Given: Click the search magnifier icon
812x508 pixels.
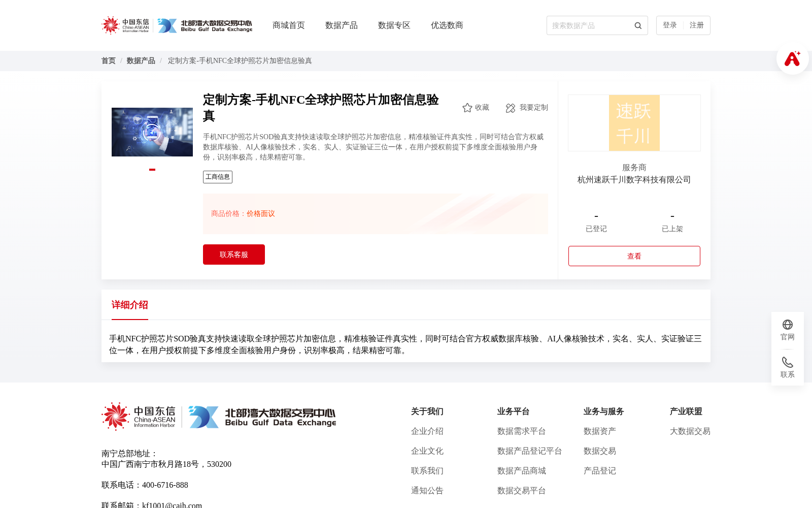Looking at the screenshot, I should point(638,25).
